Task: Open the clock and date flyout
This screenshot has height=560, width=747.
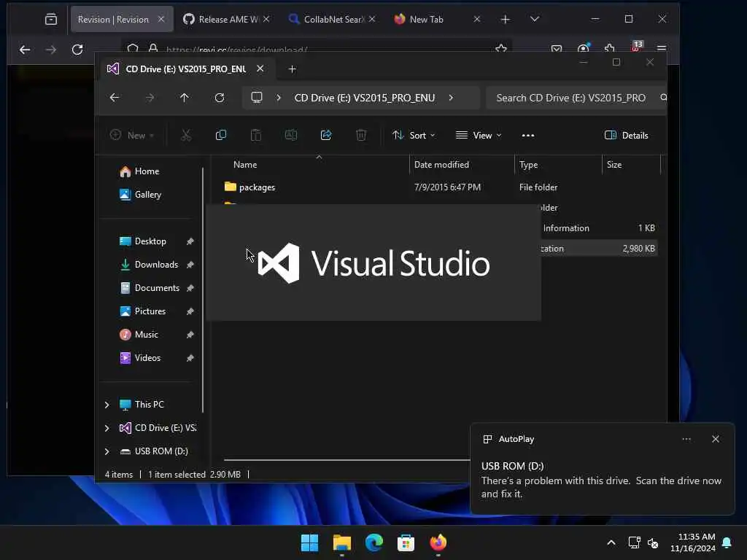Action: click(x=693, y=542)
